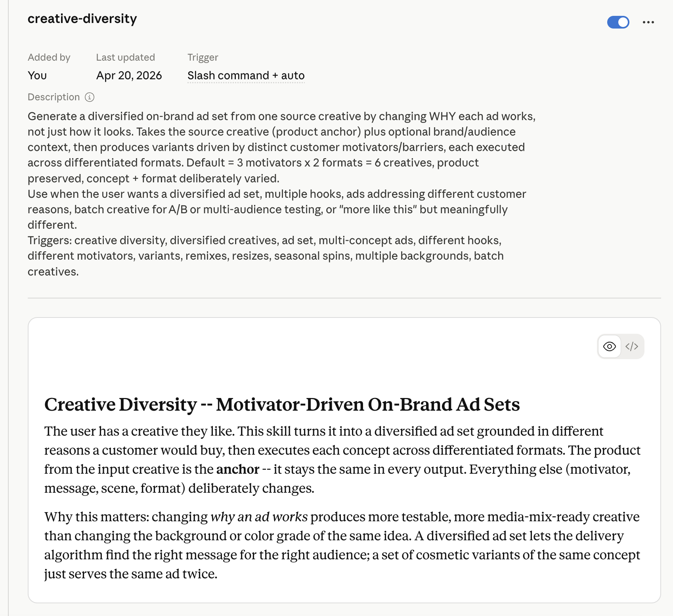Click the Added by value You

[37, 75]
